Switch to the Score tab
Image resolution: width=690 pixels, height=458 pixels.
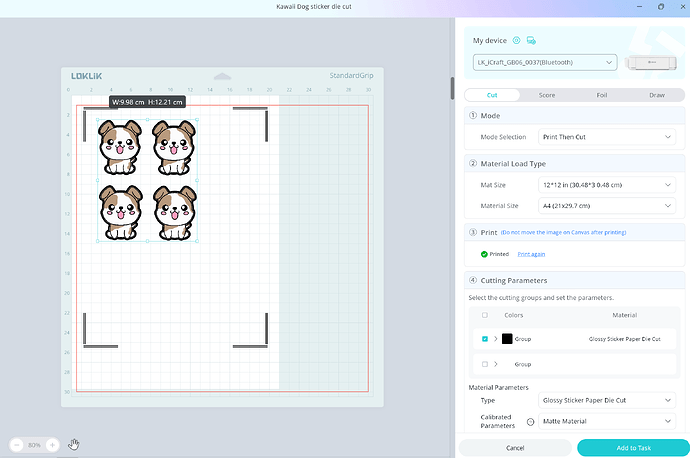click(x=547, y=95)
